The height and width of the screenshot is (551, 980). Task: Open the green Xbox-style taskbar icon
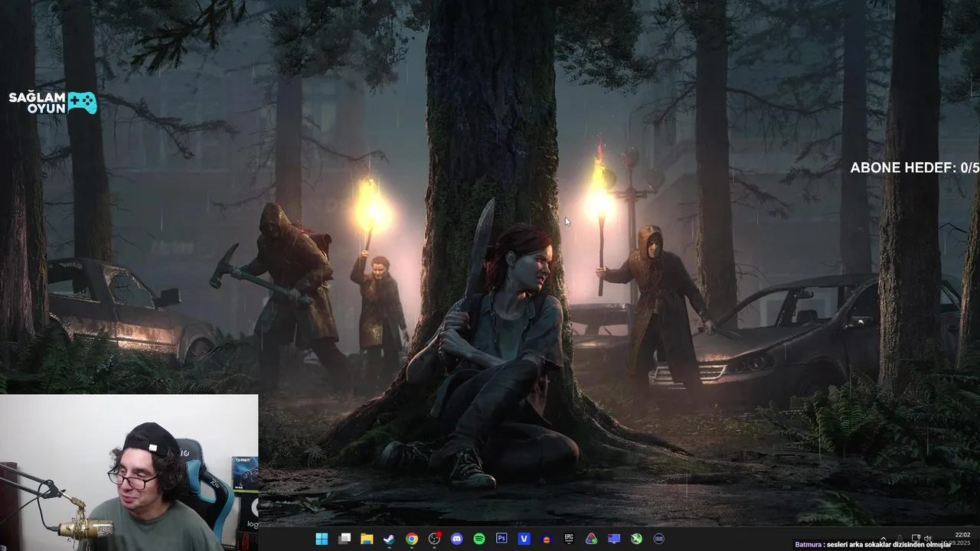(636, 539)
